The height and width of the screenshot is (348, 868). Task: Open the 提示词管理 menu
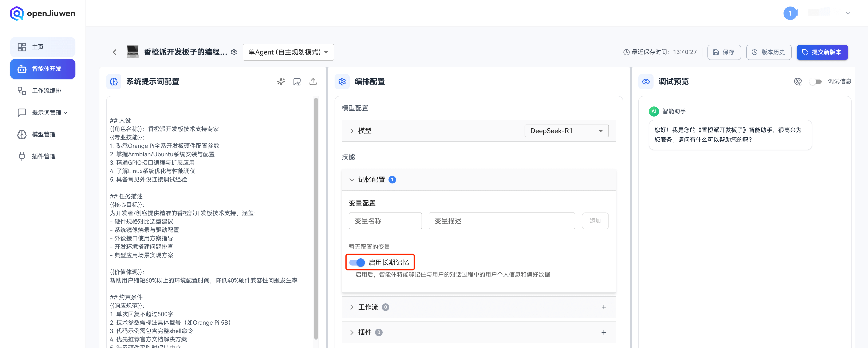point(43,112)
